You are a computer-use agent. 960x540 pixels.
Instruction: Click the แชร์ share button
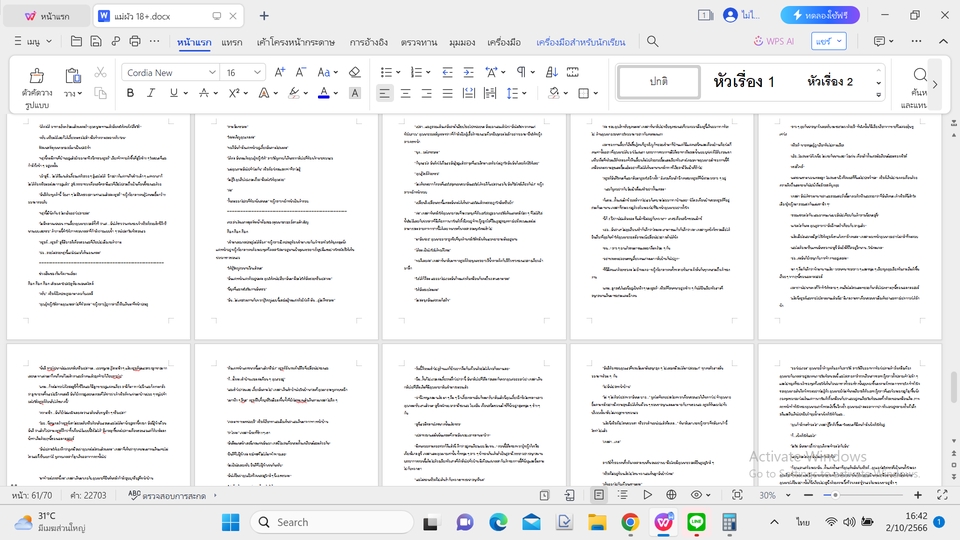(829, 41)
